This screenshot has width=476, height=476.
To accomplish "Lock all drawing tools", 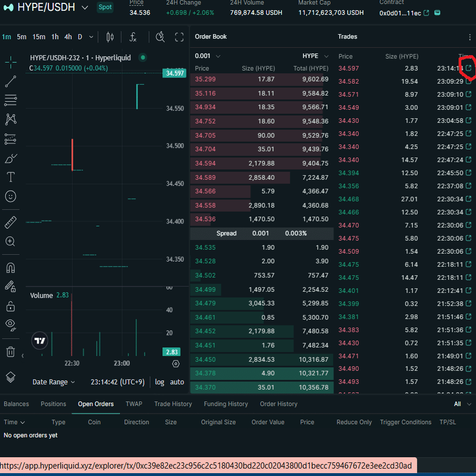I will 11,307.
